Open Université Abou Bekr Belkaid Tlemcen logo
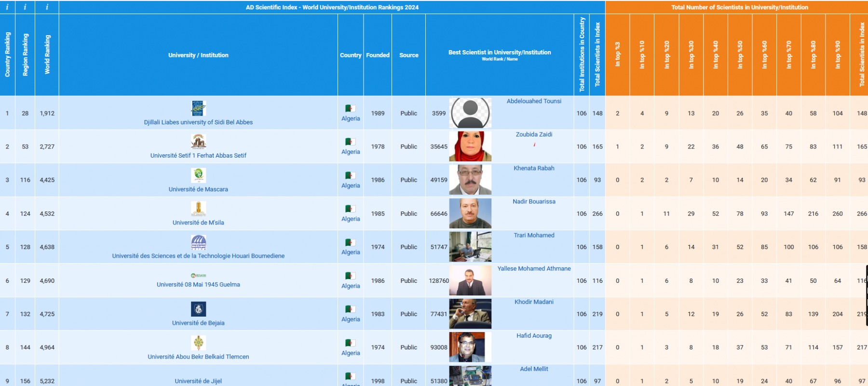The height and width of the screenshot is (386, 868). pyautogui.click(x=198, y=343)
